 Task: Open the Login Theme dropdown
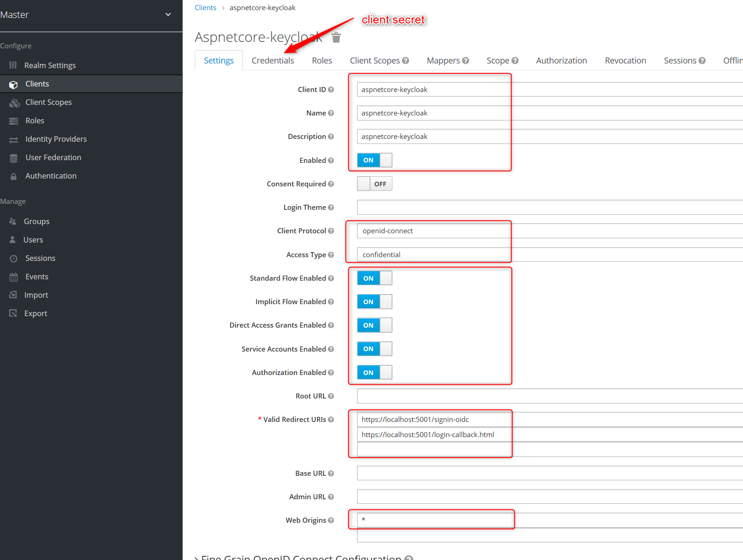[550, 208]
